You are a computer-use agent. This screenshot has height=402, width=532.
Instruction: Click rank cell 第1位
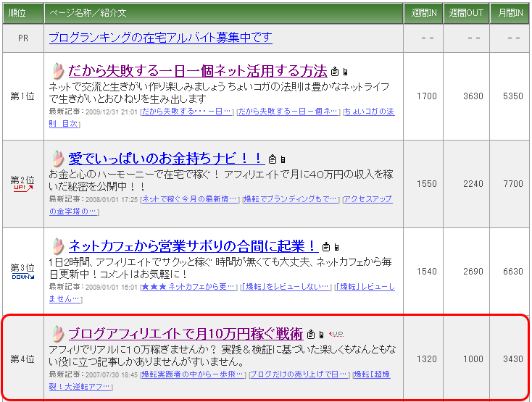pos(23,96)
